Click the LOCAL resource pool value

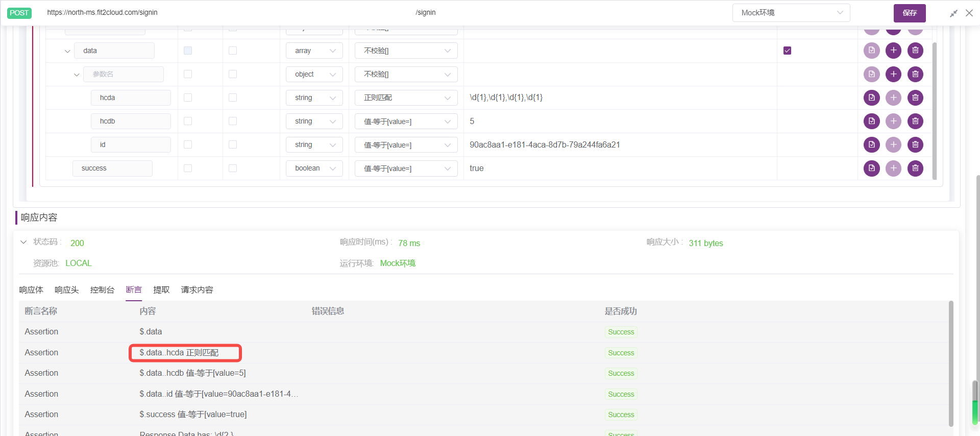click(x=79, y=263)
